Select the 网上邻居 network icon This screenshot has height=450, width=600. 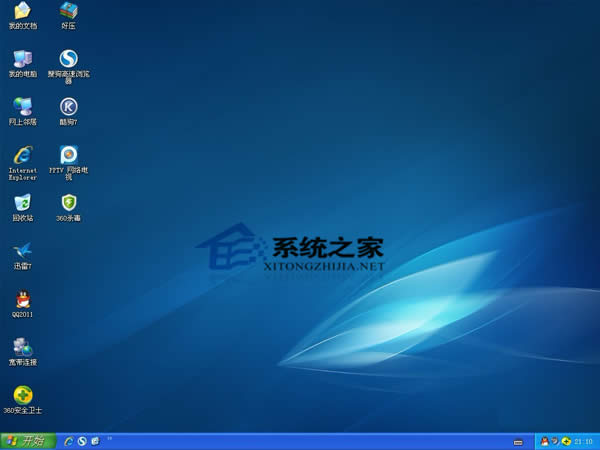click(23, 111)
